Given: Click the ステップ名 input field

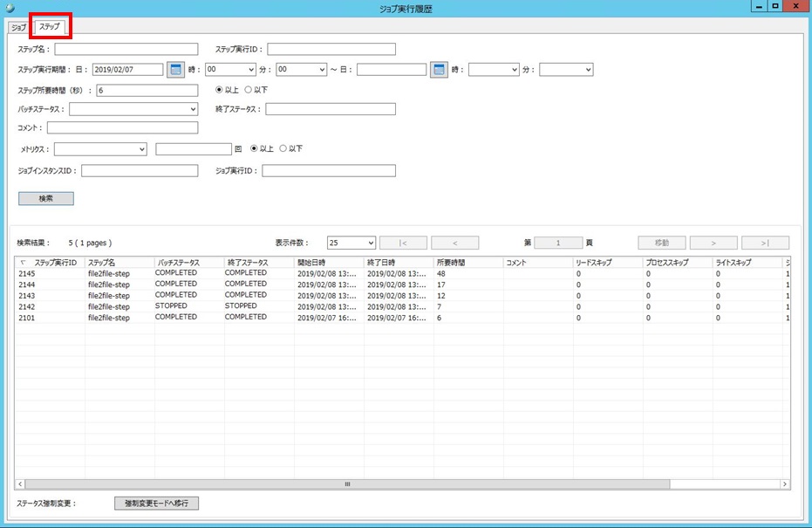Looking at the screenshot, I should pos(126,50).
